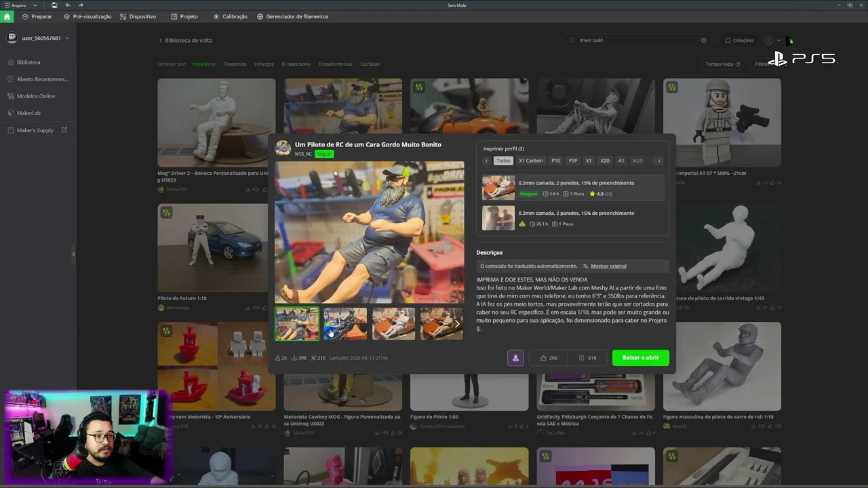Switch to the Dispositivo tab
The width and height of the screenshot is (868, 488).
coord(138,16)
